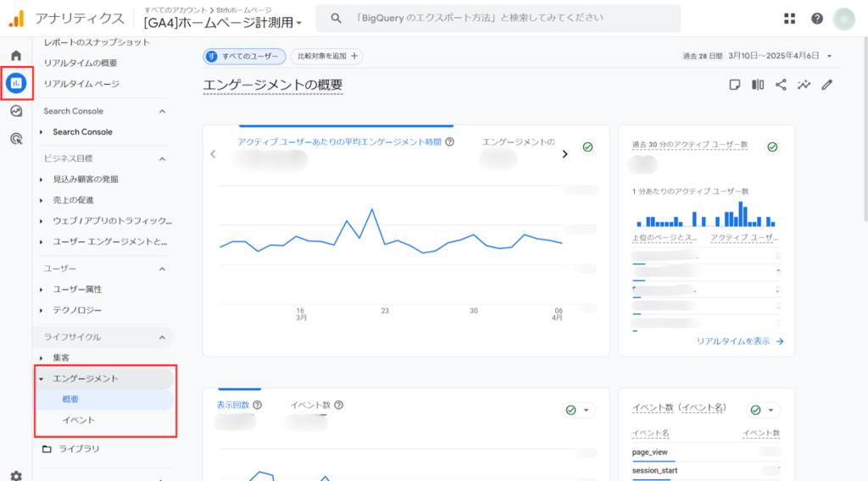This screenshot has height=481, width=868.
Task: Open リアルタイム ページ
Action: click(81, 84)
